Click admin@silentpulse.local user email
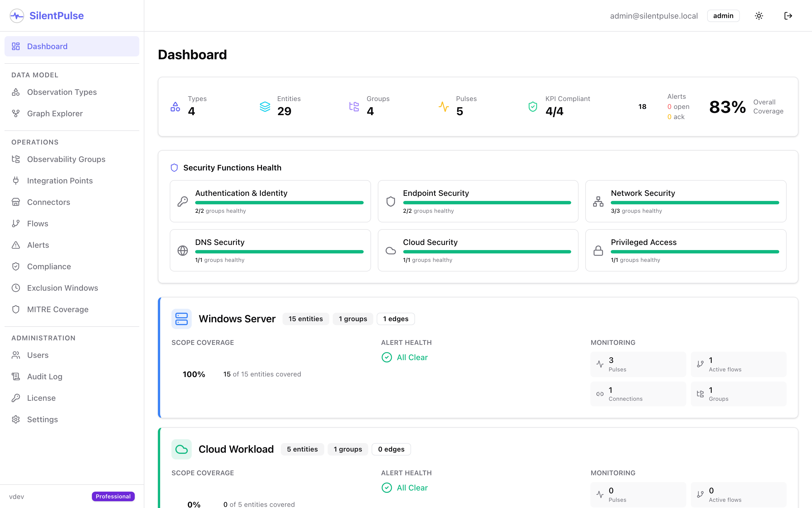This screenshot has width=812, height=508. click(654, 16)
